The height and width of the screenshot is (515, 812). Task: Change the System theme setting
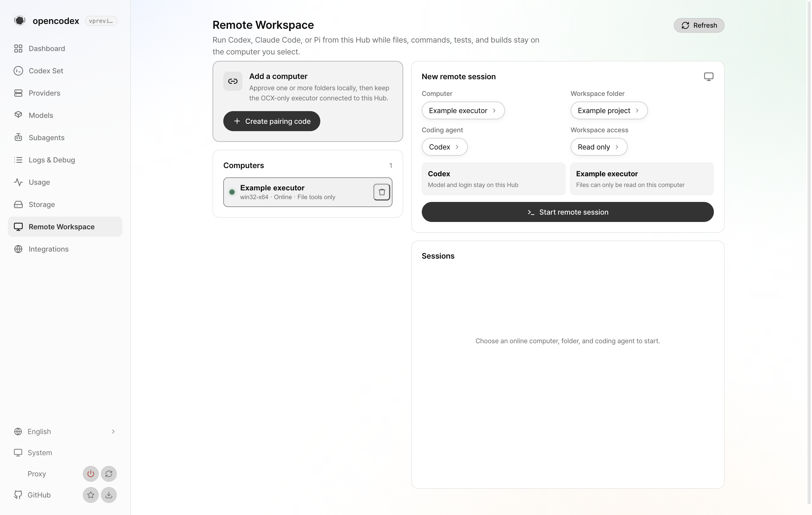point(65,453)
